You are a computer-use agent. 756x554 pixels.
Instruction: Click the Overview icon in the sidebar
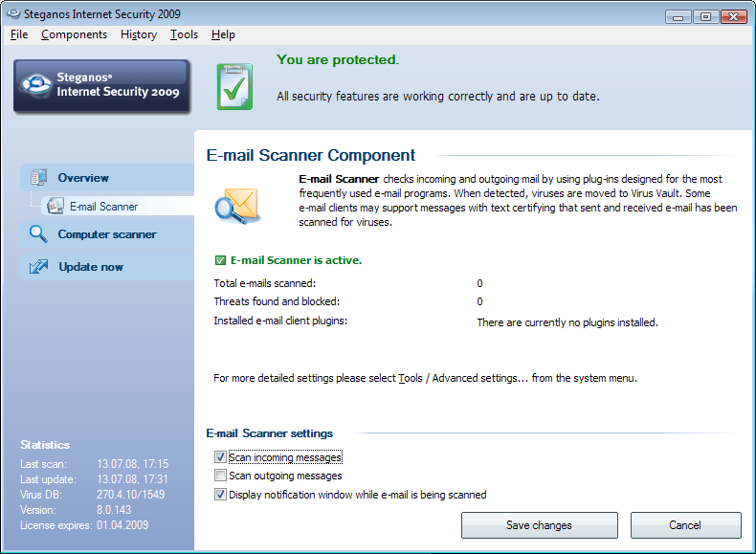click(x=38, y=177)
